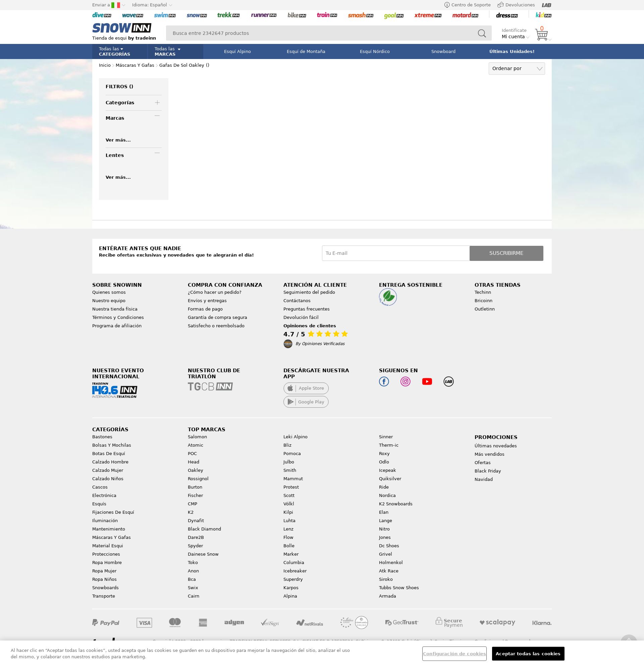Open the TGCB INN club logo
The width and height of the screenshot is (644, 668).
point(210,387)
